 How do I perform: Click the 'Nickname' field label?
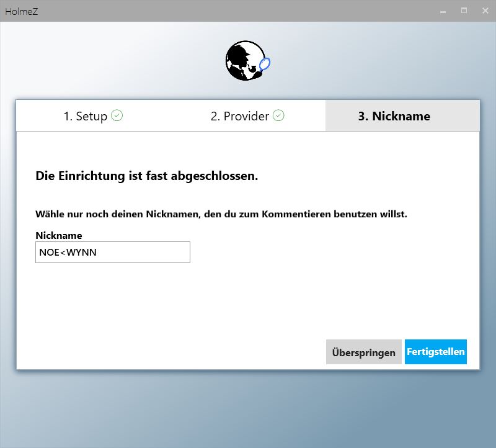coord(59,236)
